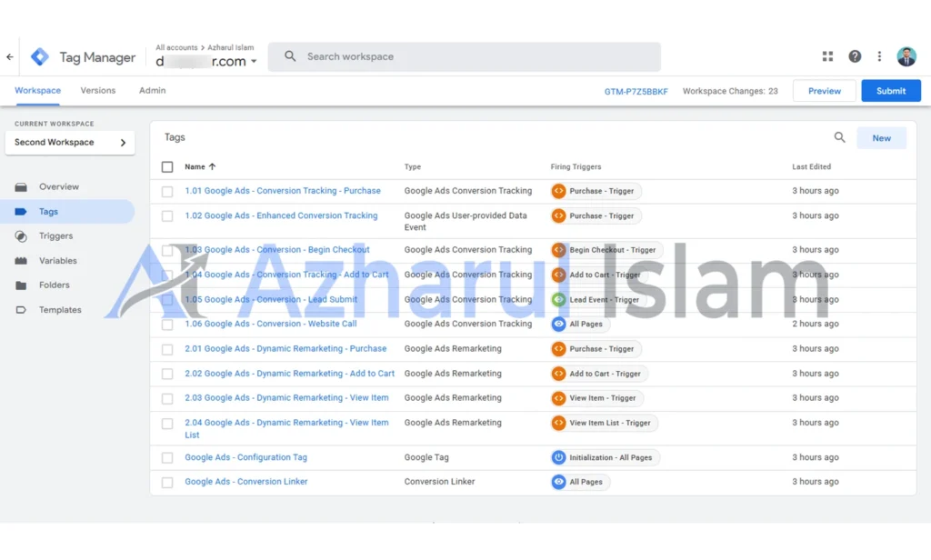Open the Google Ads - Configuration Tag link
Screen dimensions: 931x560
click(245, 457)
